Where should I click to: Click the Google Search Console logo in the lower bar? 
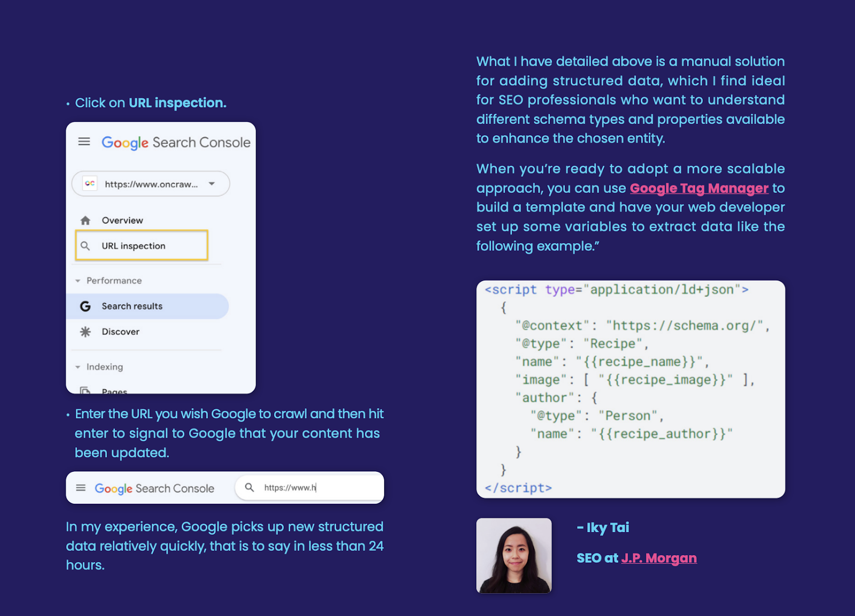click(x=154, y=488)
